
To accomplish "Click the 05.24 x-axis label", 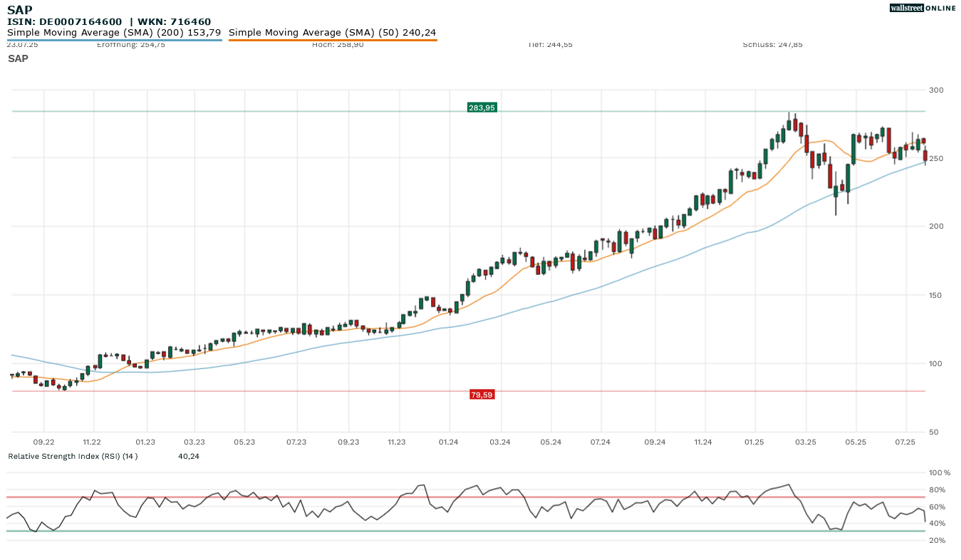I will pos(551,442).
